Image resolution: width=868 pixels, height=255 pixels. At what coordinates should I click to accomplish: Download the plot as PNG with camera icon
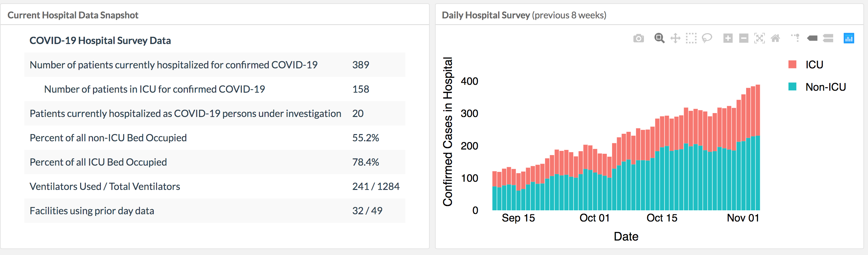pyautogui.click(x=638, y=38)
